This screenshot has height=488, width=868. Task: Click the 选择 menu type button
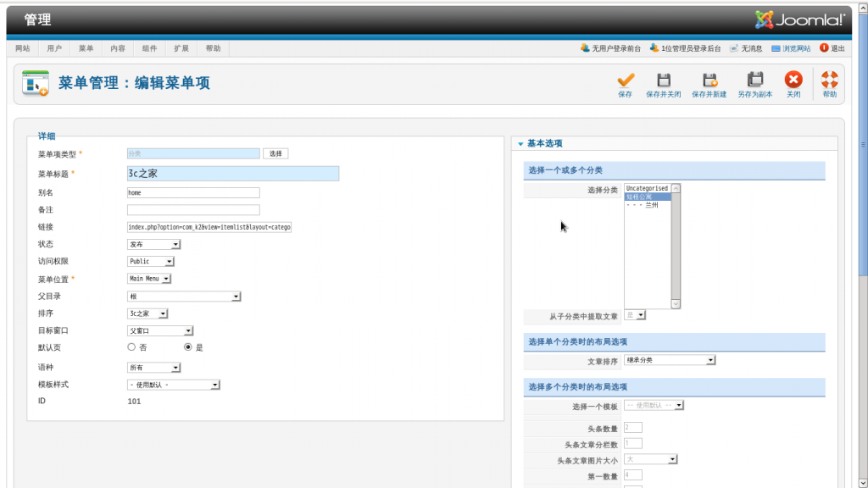coord(275,153)
